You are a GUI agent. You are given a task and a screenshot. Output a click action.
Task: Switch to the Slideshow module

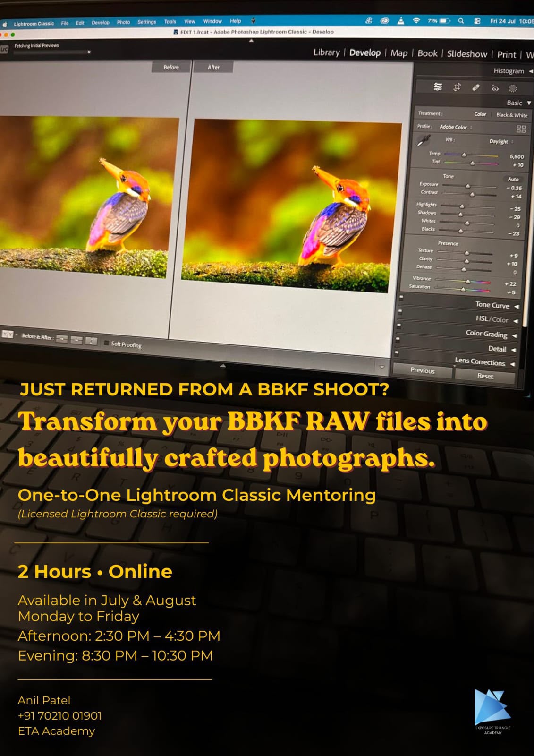pyautogui.click(x=467, y=54)
